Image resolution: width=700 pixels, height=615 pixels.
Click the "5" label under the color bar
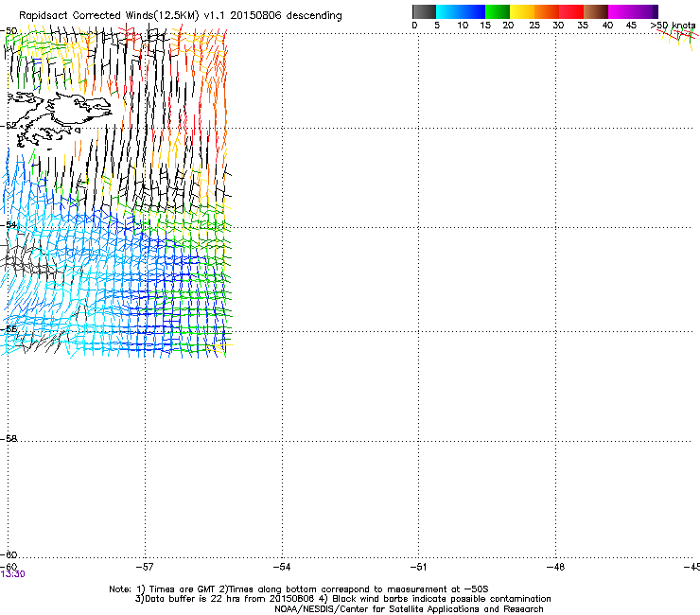437,26
